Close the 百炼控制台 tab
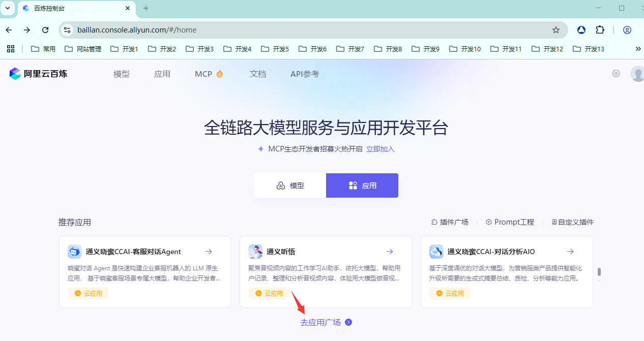Image resolution: width=644 pixels, height=341 pixels. coord(128,8)
